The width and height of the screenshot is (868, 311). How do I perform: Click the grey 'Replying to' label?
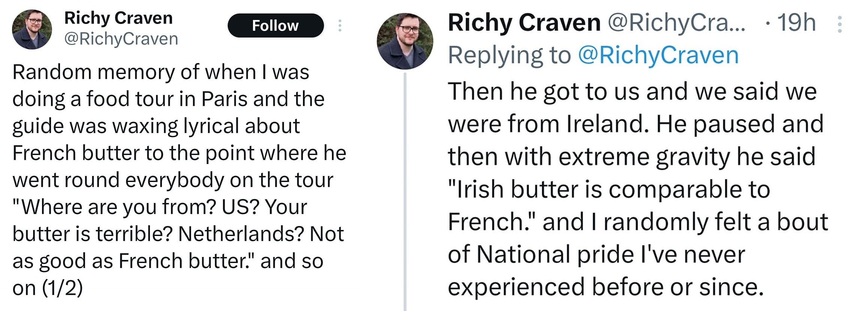(510, 55)
